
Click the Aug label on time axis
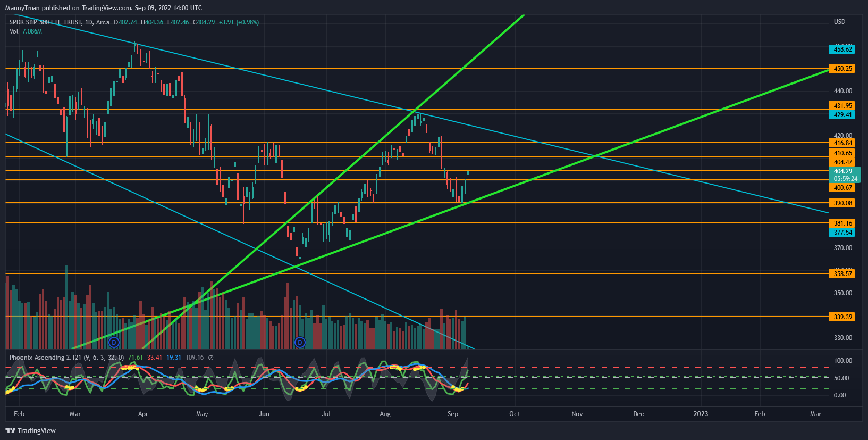point(385,414)
